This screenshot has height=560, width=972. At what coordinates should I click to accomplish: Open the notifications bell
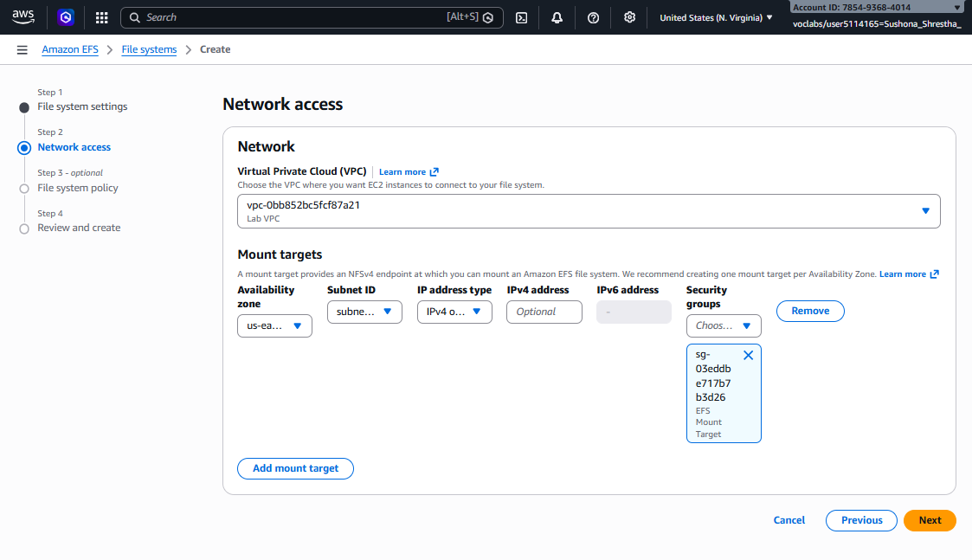click(557, 17)
